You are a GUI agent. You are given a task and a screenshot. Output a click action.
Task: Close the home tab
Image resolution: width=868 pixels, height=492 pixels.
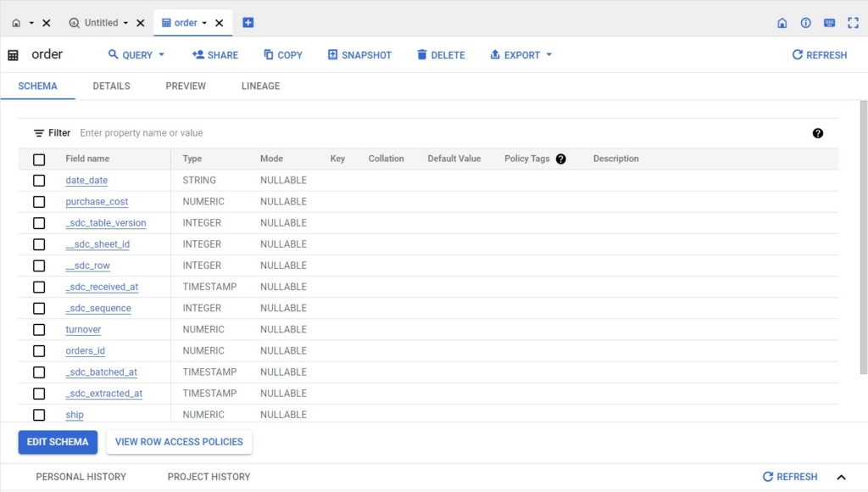click(47, 23)
